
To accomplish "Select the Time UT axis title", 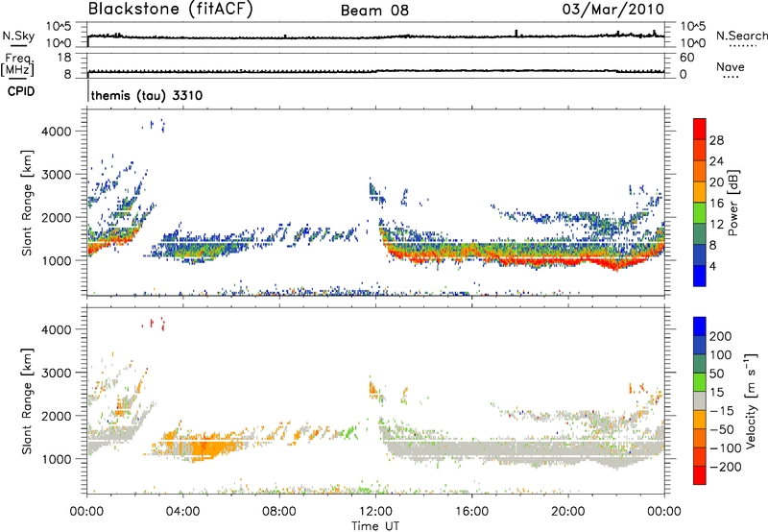I will point(375,526).
